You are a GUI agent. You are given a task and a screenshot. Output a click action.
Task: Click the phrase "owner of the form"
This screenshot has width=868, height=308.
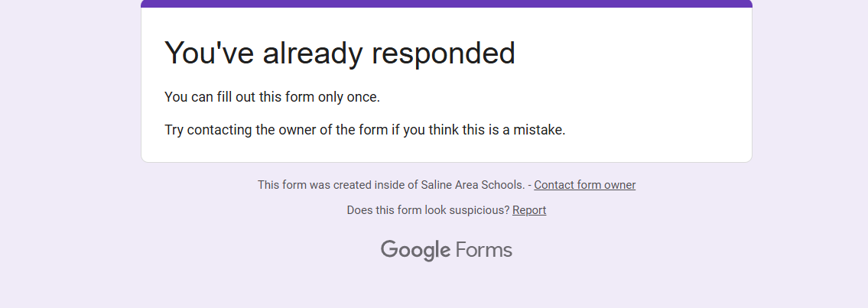point(304,130)
